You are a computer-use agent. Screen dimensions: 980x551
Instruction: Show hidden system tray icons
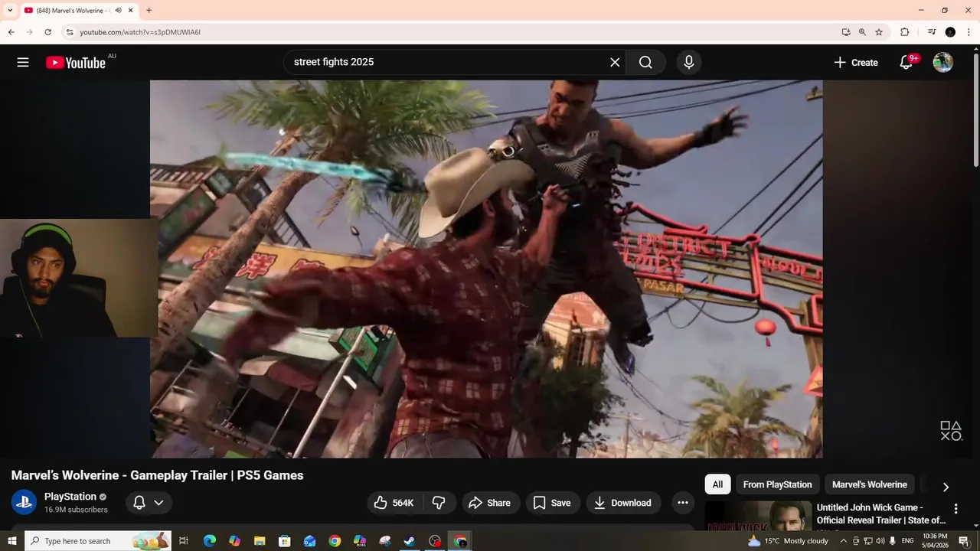click(x=844, y=541)
